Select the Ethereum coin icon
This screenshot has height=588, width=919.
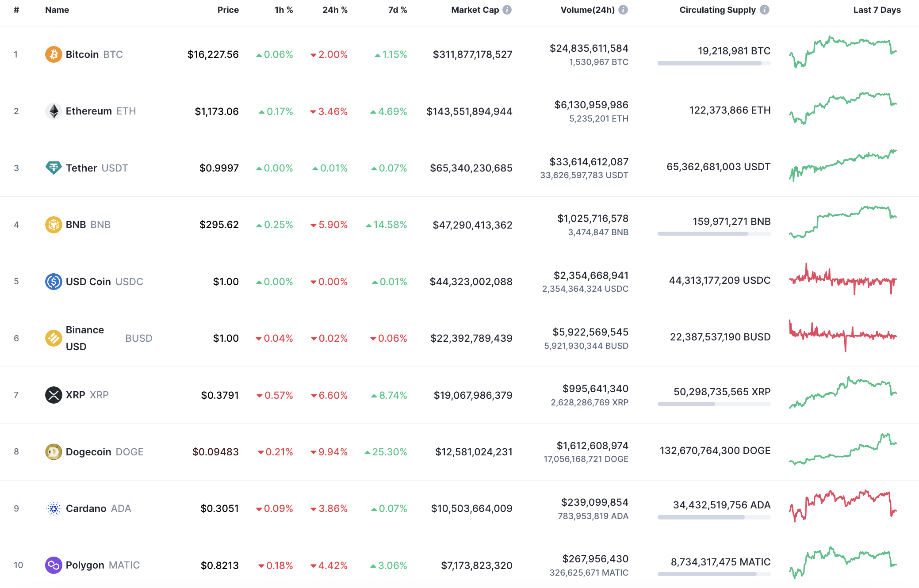(53, 111)
